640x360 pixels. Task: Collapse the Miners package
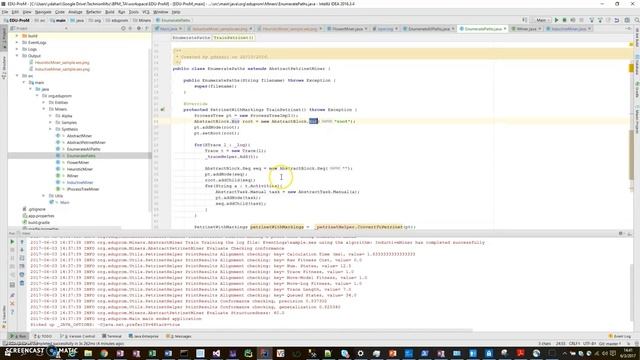[x=44, y=109]
